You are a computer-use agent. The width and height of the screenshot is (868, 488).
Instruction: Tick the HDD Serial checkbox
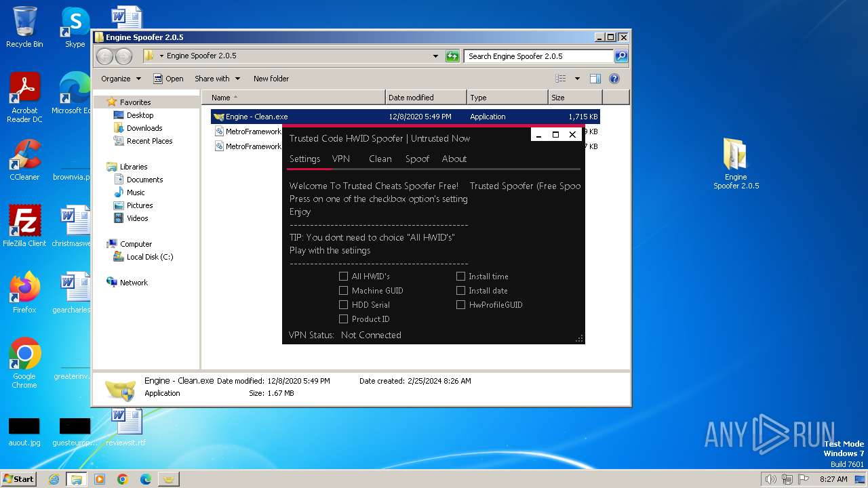[343, 305]
